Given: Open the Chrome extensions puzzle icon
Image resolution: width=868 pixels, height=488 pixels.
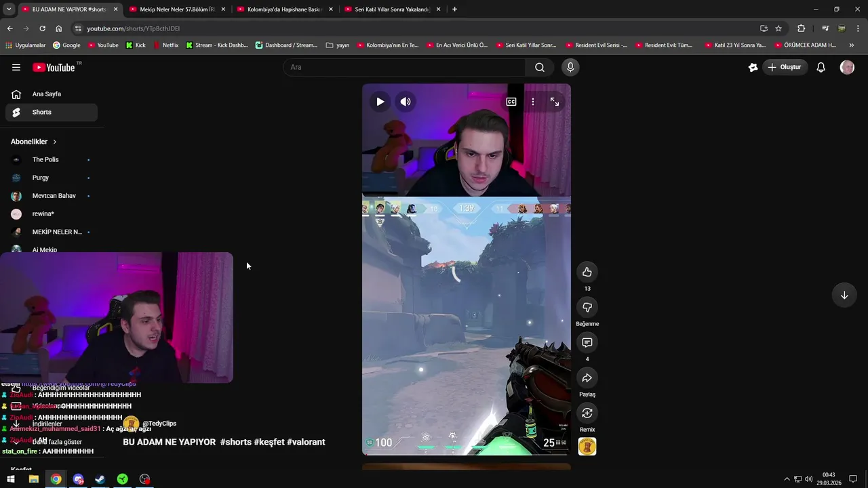Looking at the screenshot, I should pos(802,28).
